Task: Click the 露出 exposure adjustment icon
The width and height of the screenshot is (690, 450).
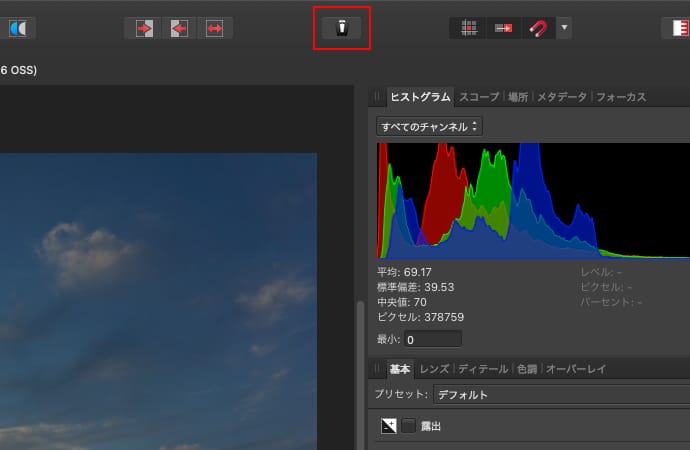Action: (x=389, y=426)
